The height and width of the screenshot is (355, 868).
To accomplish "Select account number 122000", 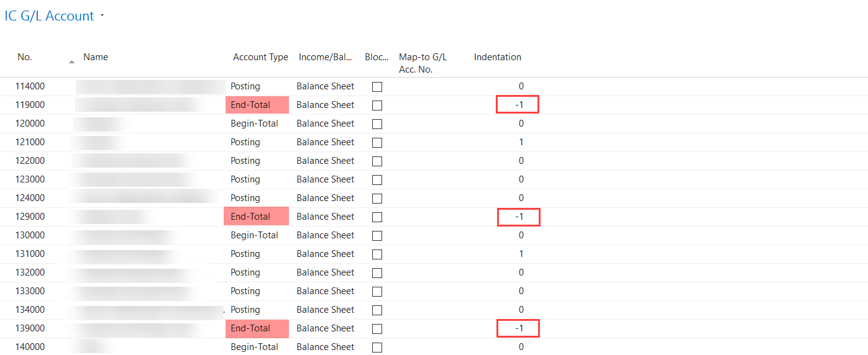I will click(x=30, y=161).
